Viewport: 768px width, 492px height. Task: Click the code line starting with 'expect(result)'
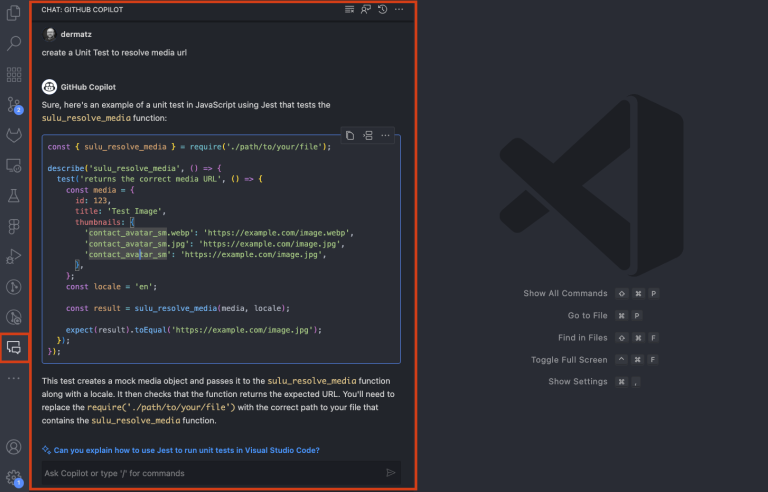click(x=194, y=330)
